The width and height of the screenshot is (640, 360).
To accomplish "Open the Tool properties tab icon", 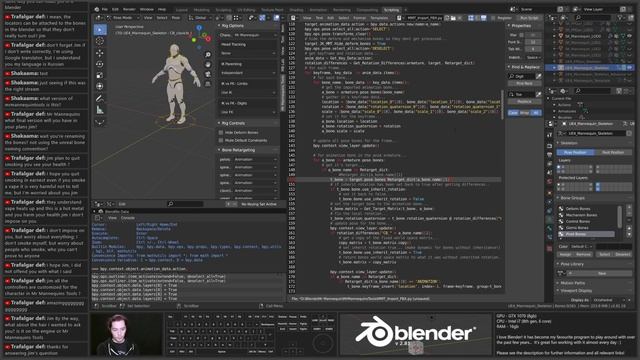I will click(x=549, y=135).
